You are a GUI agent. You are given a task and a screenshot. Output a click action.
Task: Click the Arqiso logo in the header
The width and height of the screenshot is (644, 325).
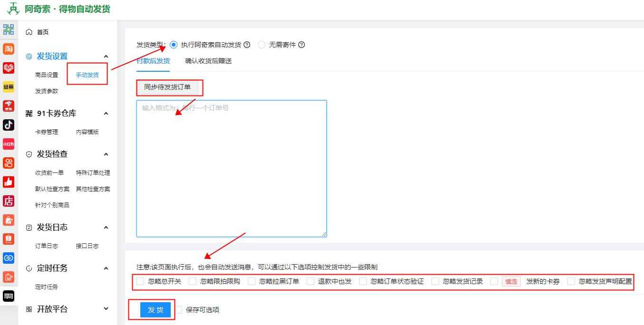click(x=13, y=9)
